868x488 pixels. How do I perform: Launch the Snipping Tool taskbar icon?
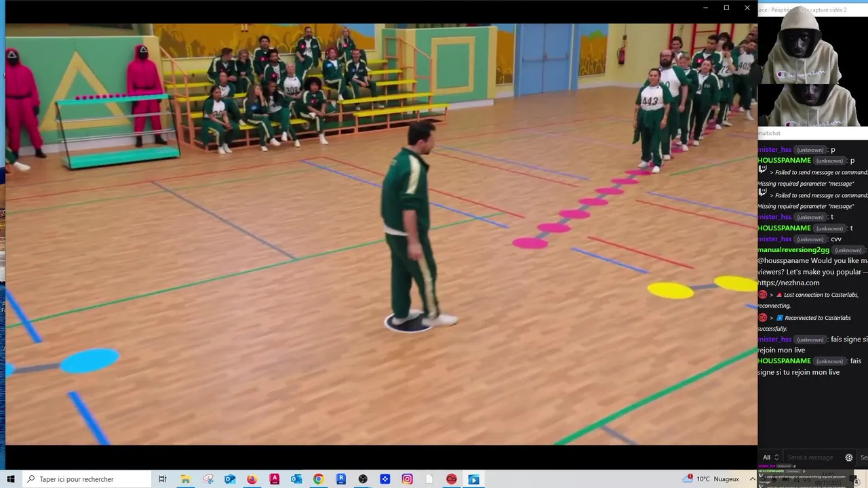[208, 479]
